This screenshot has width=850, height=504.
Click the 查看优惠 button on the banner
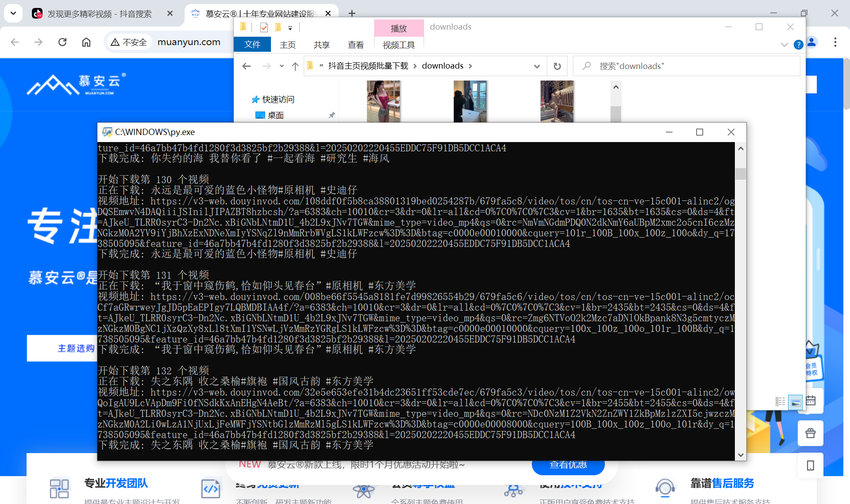pos(568,466)
